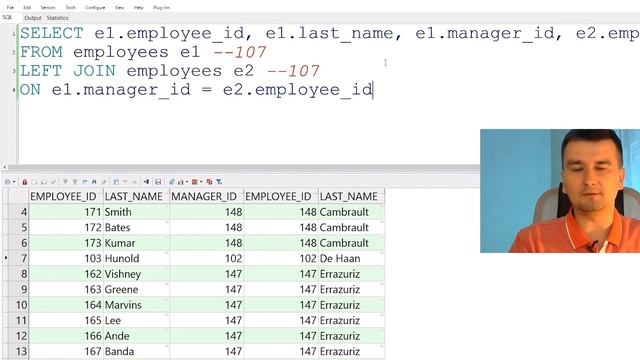Viewport: 640px width, 360px height.
Task: Click the filter funnel icon in grid toolbar
Action: (219, 182)
